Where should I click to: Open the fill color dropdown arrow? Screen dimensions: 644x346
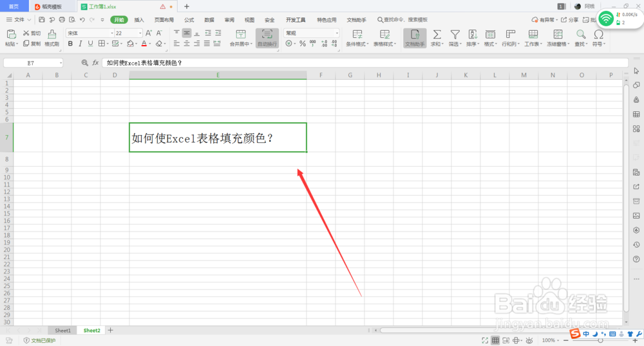point(137,44)
